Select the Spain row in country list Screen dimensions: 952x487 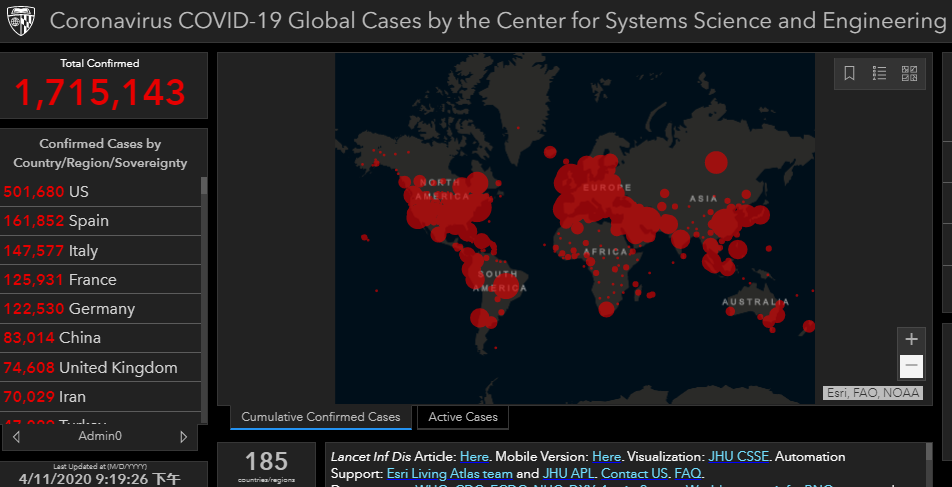pyautogui.click(x=100, y=221)
